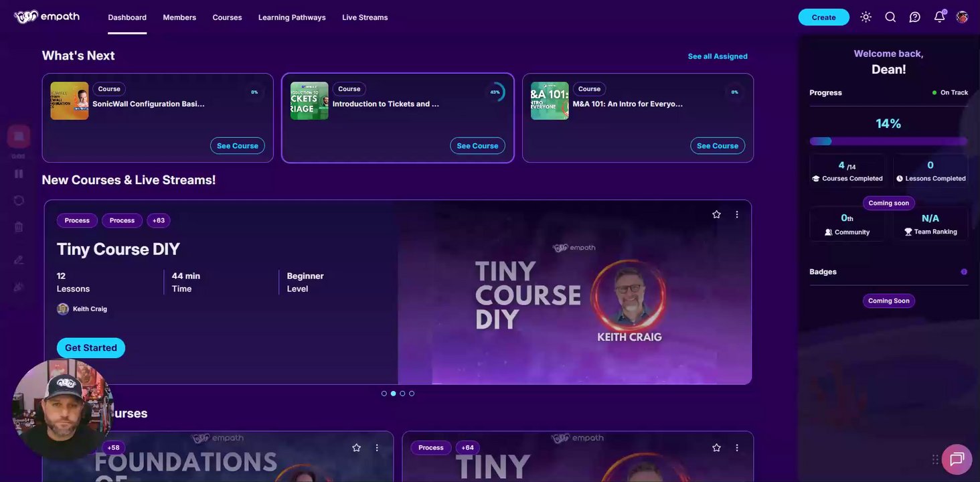980x482 pixels.
Task: Favorite the bottom Tiny course card star
Action: 716,447
